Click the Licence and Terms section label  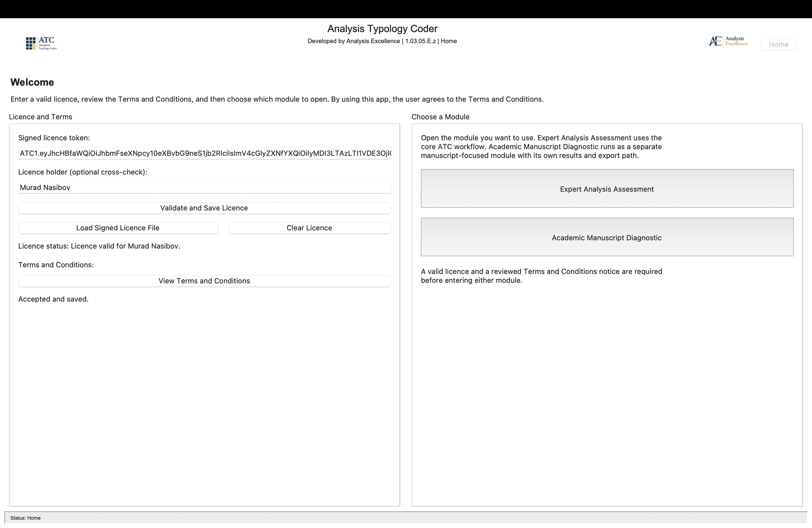pos(40,117)
